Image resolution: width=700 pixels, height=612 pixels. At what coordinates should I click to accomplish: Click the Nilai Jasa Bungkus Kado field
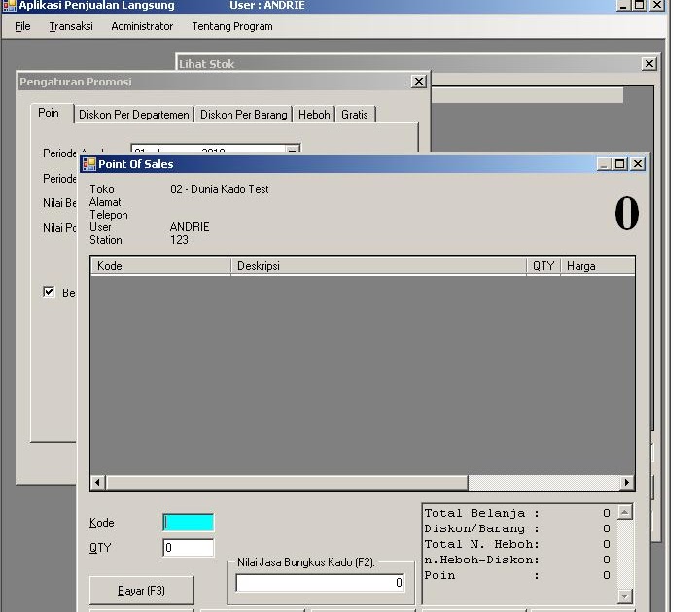(320, 583)
